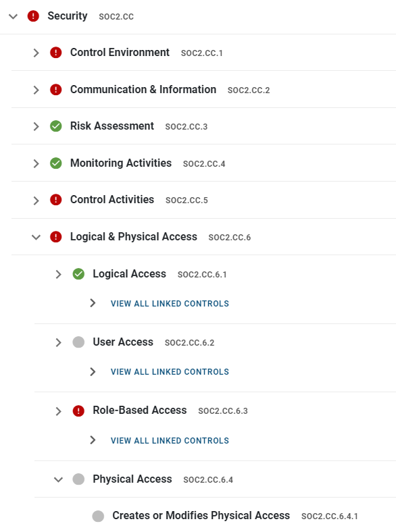Collapse the Logical & Physical Access section
Viewport: 396px width, 532px height.
tap(36, 237)
